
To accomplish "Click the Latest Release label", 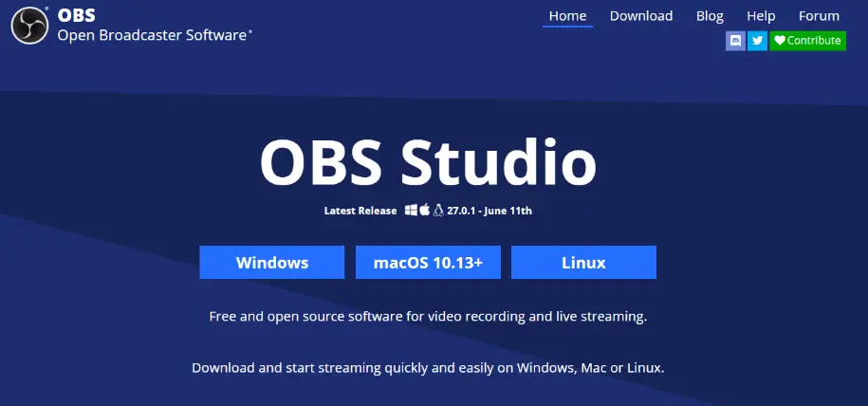I will pyautogui.click(x=360, y=211).
